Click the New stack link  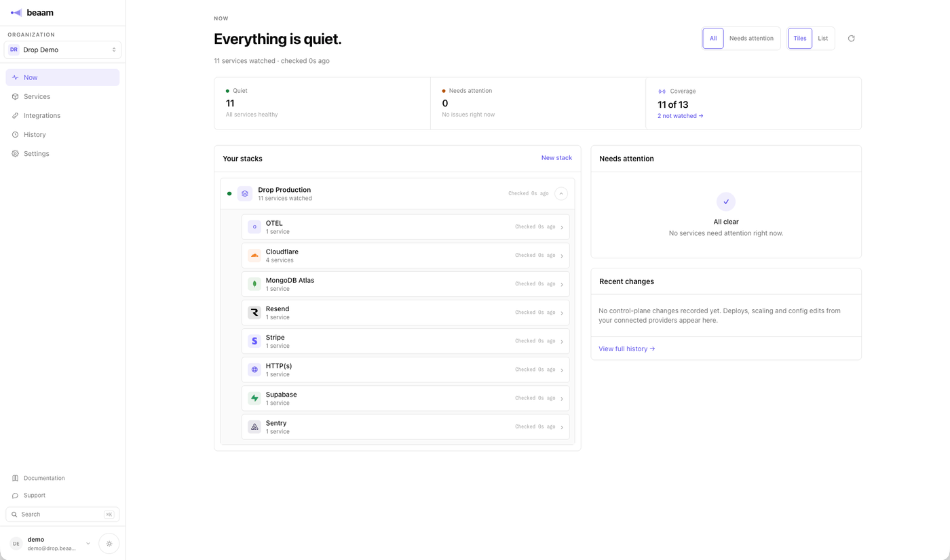point(556,158)
